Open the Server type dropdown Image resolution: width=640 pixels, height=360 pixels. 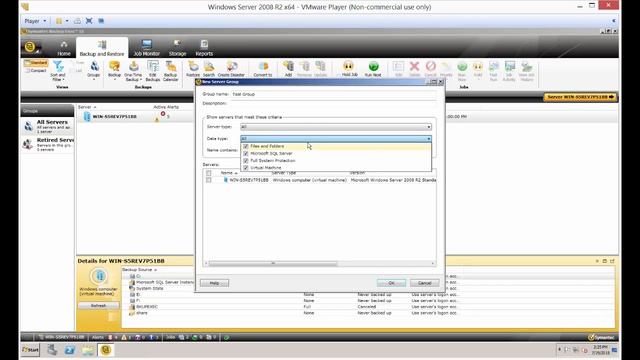click(x=336, y=127)
